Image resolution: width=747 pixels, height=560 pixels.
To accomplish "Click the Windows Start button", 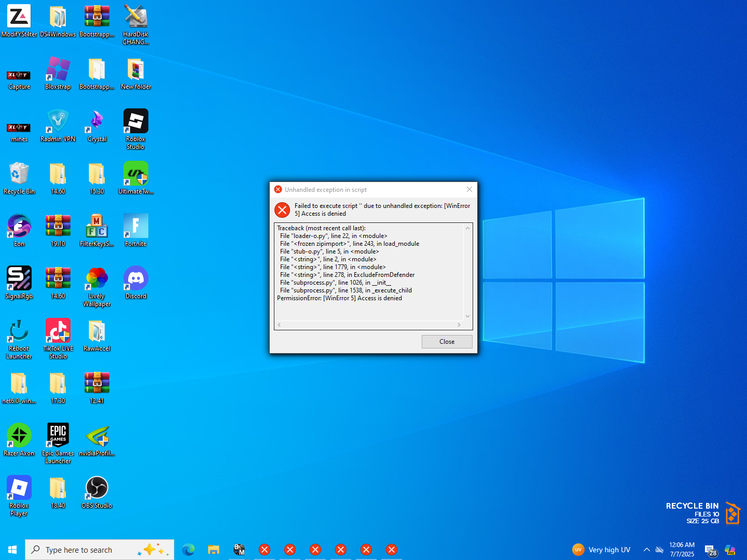I will (x=12, y=550).
